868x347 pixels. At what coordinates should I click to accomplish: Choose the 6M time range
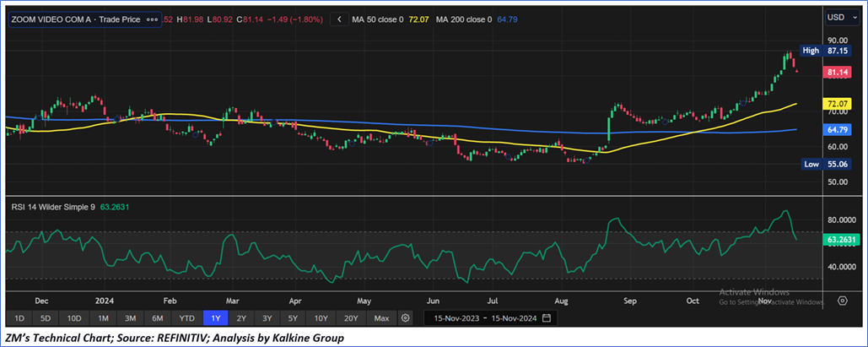click(x=158, y=318)
